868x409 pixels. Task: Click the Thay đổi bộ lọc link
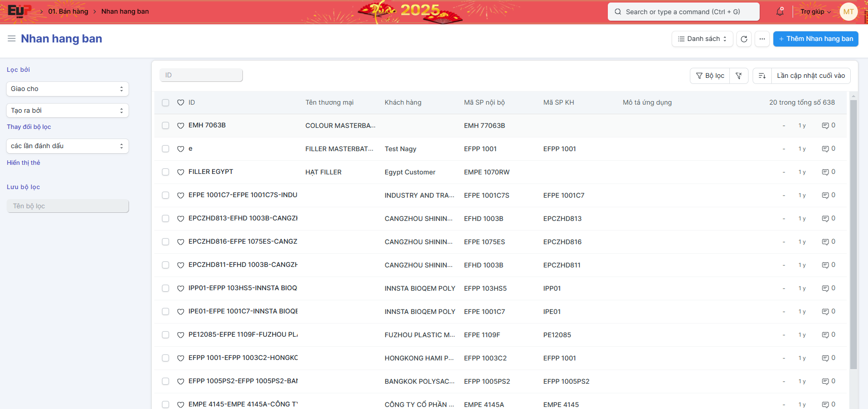(x=29, y=127)
